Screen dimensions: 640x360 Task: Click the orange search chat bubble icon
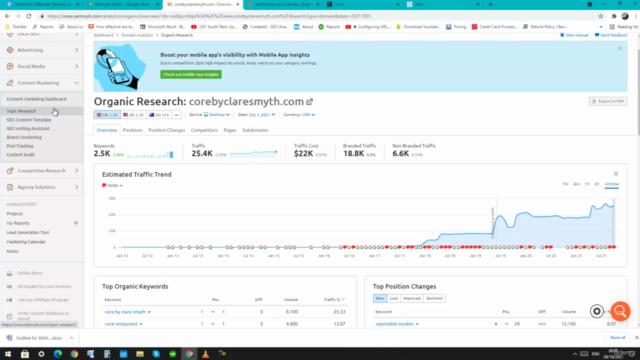620,311
